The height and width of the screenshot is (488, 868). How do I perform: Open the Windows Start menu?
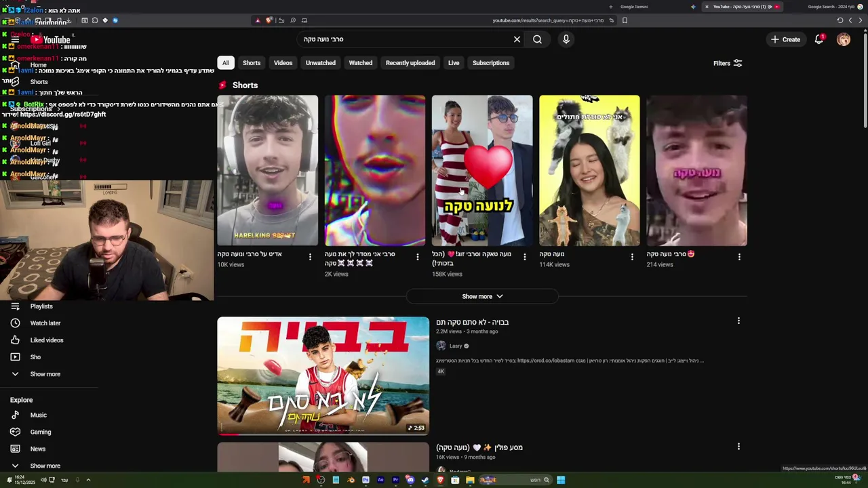[561, 480]
